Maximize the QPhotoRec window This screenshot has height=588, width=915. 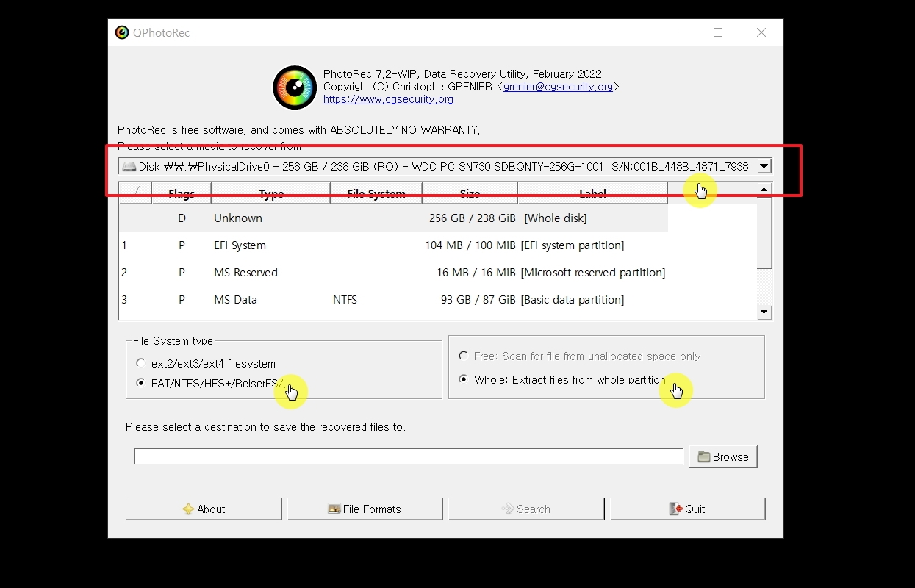tap(718, 32)
